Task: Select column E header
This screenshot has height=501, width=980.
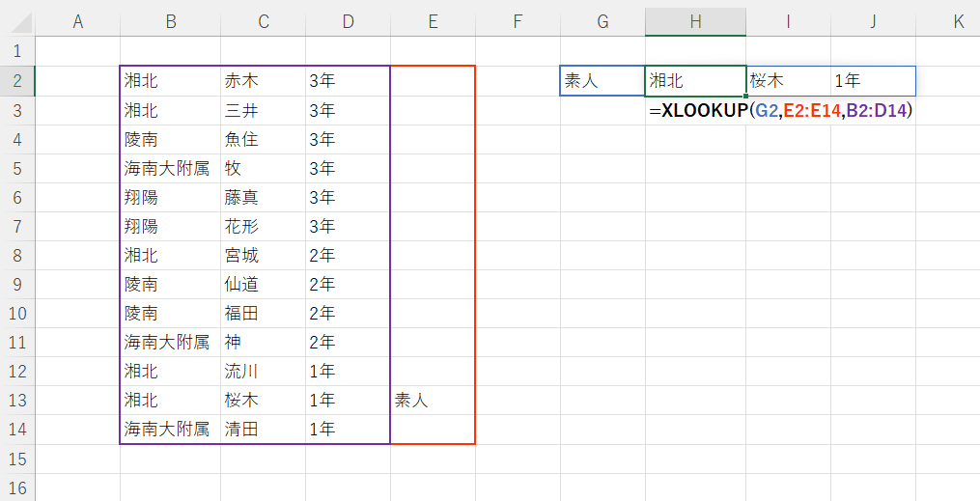Action: pos(433,22)
